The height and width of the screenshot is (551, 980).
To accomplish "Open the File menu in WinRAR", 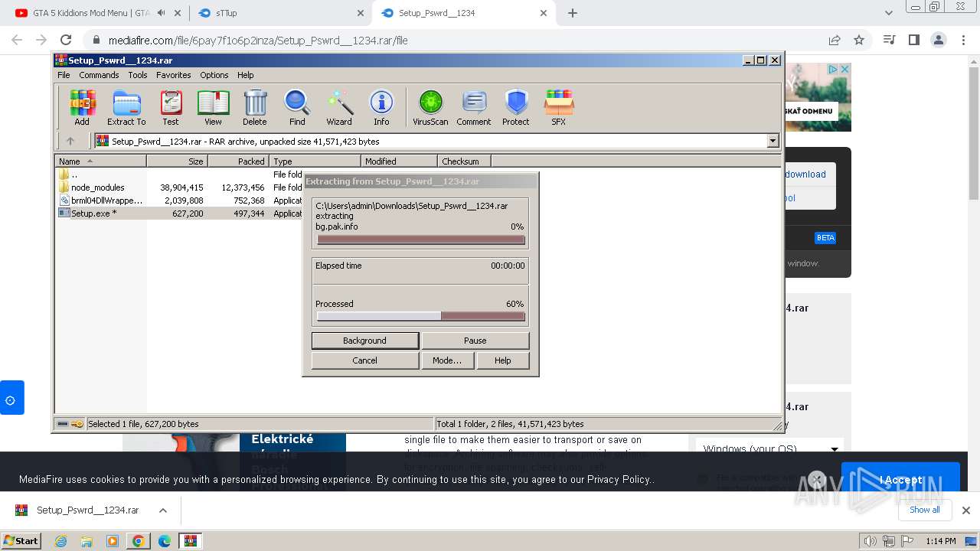I will tap(64, 75).
